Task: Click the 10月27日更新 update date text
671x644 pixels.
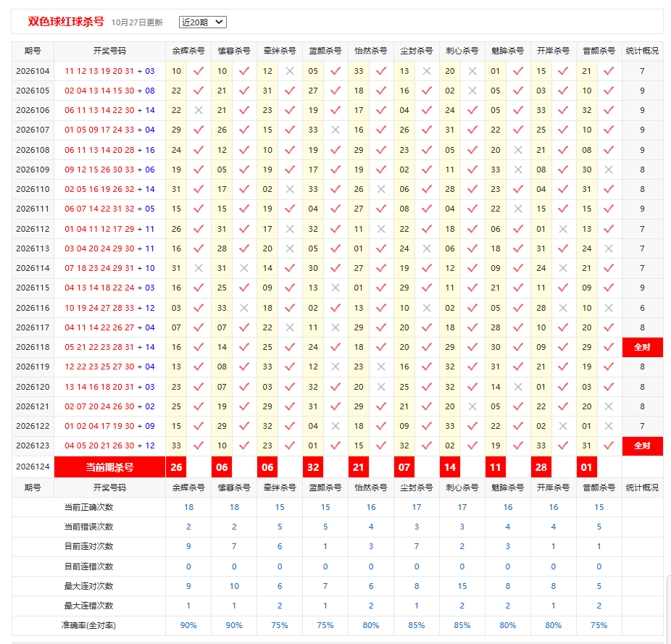Action: point(137,22)
